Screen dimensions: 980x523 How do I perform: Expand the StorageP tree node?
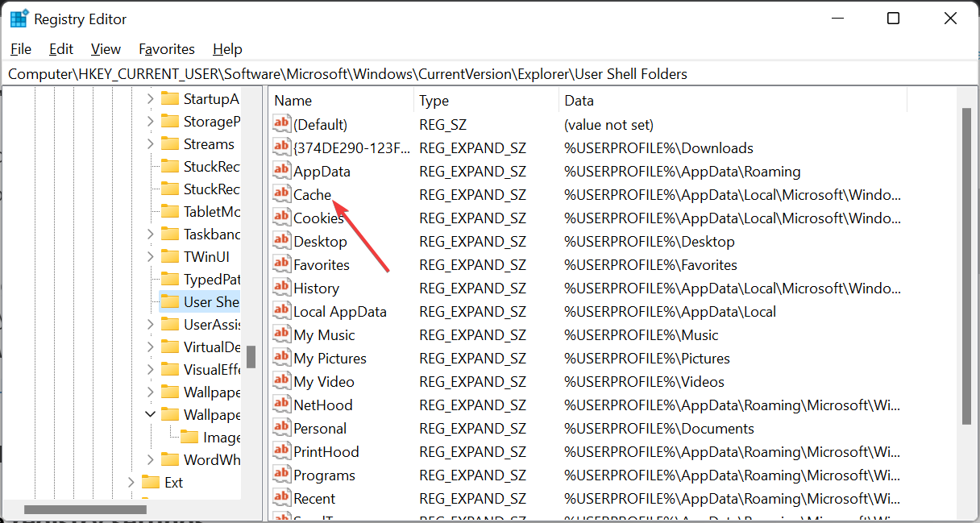[x=150, y=121]
